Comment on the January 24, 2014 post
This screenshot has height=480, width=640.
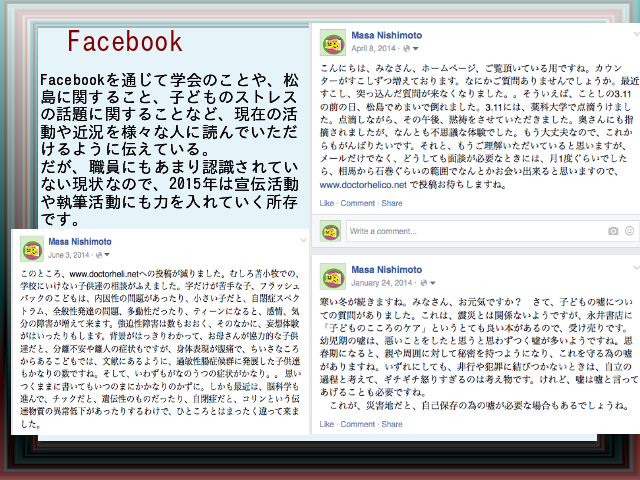358,424
